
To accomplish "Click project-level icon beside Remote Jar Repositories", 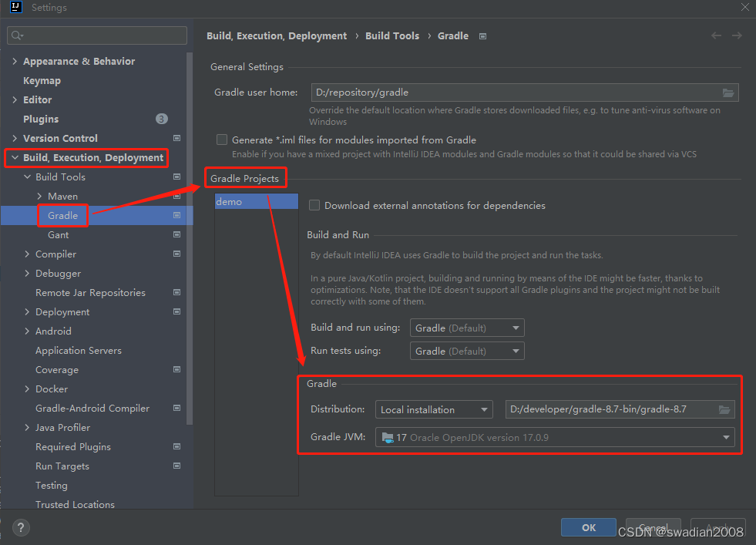I will pyautogui.click(x=177, y=293).
